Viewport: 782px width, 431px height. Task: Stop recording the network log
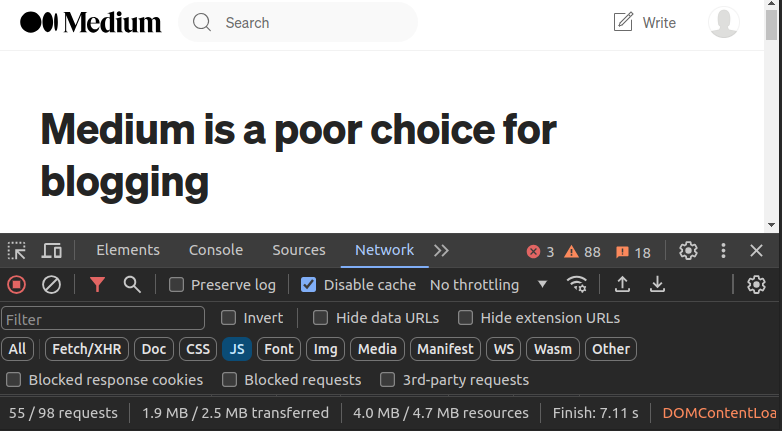[x=17, y=285]
